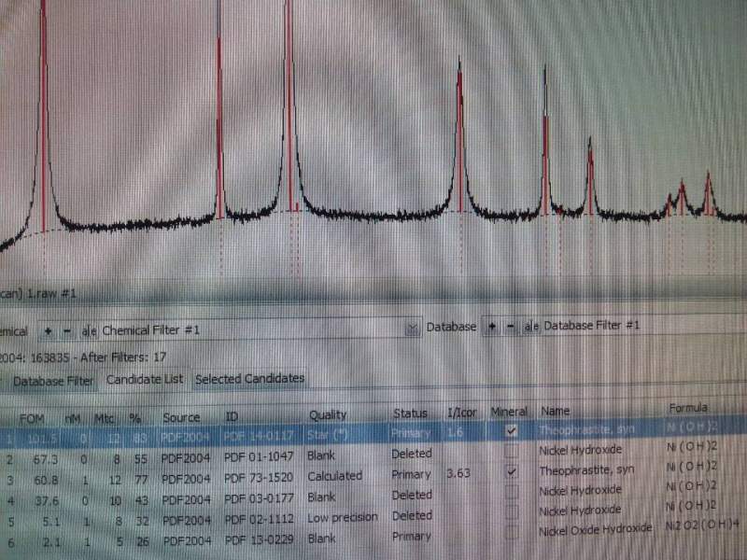Select candidate ID PDF 01-1047

(259, 456)
